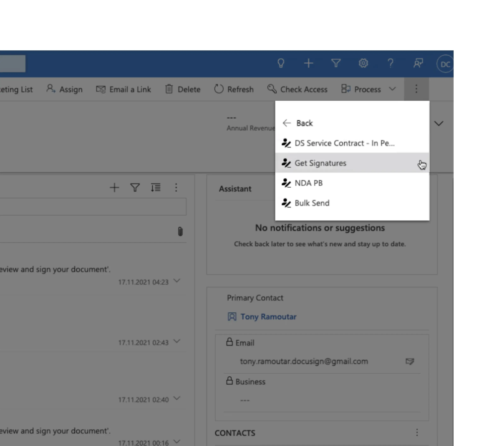Screen dimensions: 504x446
Task: Add a timeline record with plus icon
Action: [x=114, y=188]
